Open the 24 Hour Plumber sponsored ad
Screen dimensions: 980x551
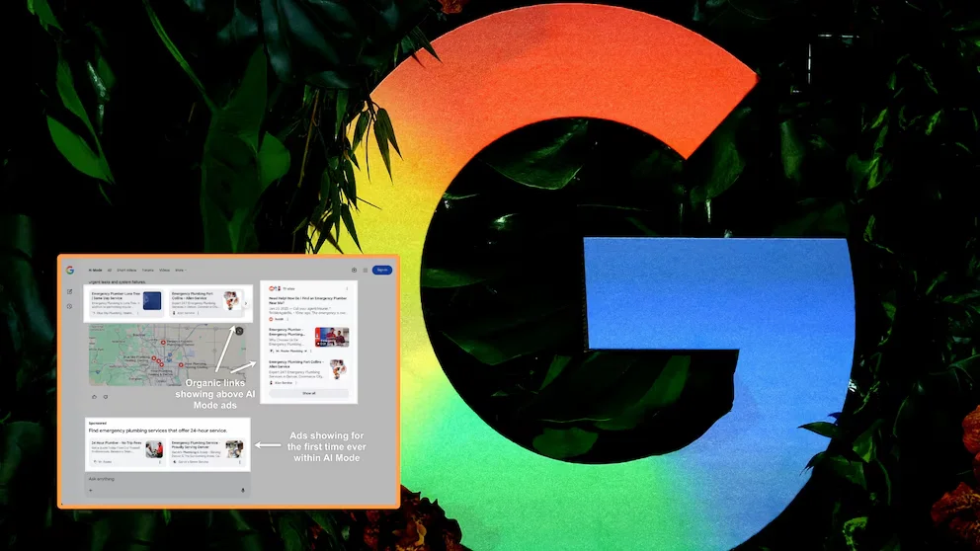click(126, 451)
